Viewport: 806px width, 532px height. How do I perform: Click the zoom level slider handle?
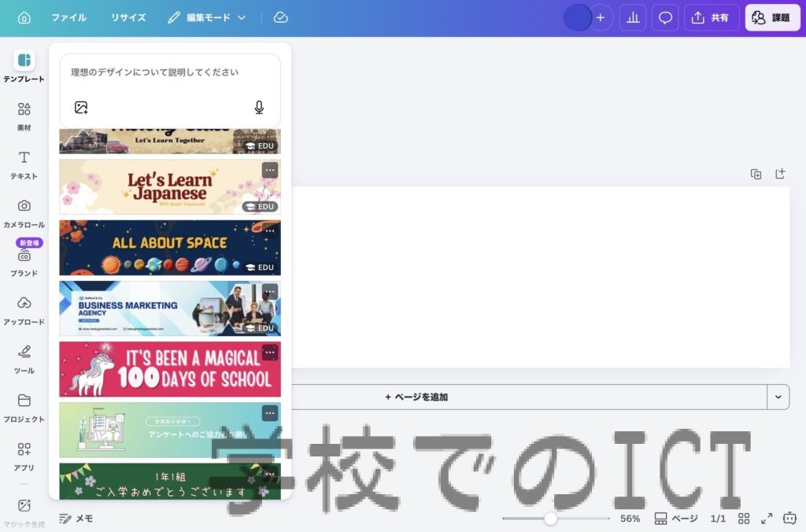click(551, 519)
